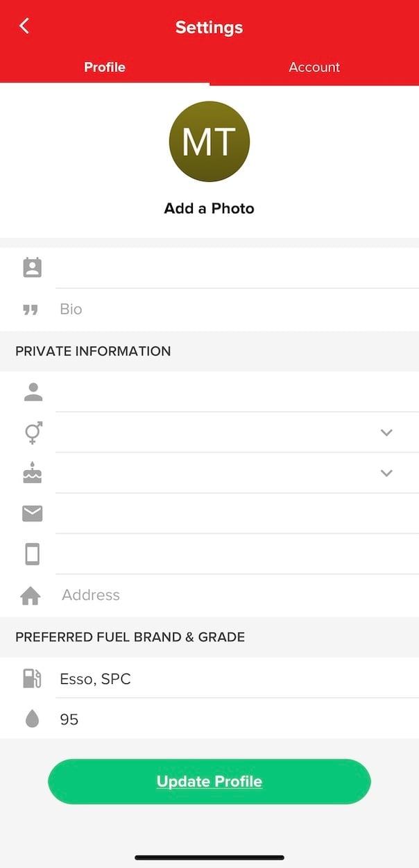
Task: Tap the Add a Photo label
Action: pos(209,208)
